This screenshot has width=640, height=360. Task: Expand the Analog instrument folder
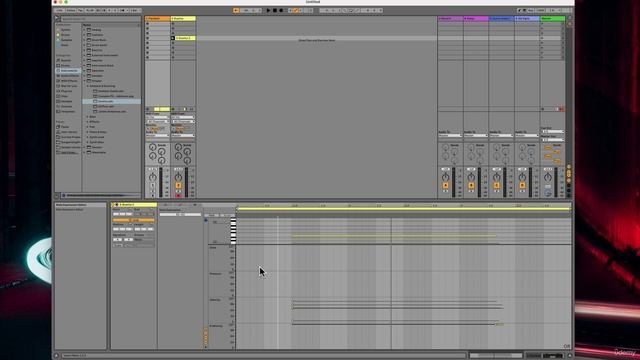tap(84, 30)
